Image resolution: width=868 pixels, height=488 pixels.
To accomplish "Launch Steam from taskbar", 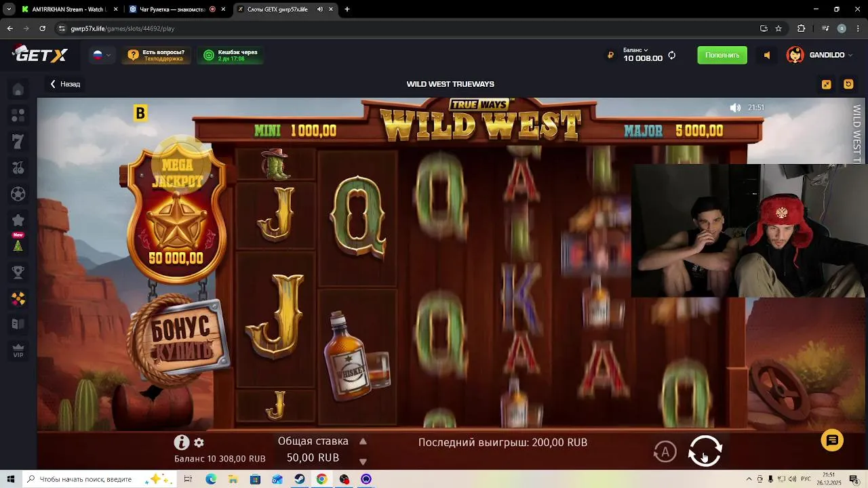I will coord(299,479).
